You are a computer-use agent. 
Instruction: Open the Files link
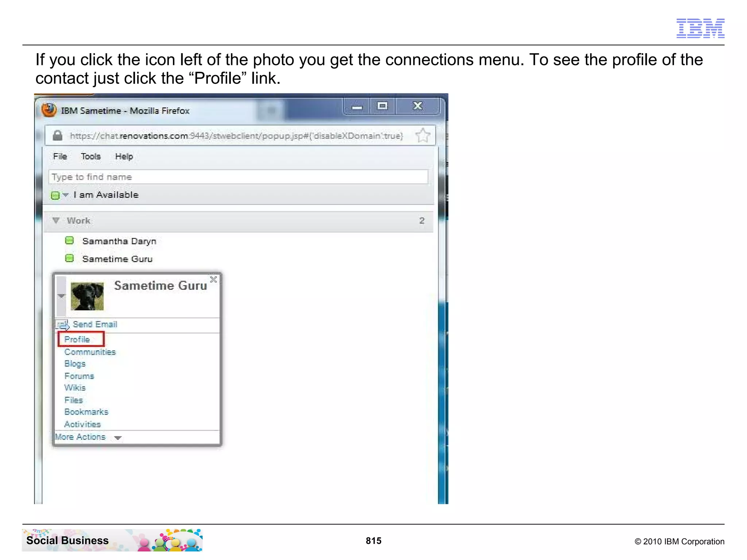click(x=74, y=400)
